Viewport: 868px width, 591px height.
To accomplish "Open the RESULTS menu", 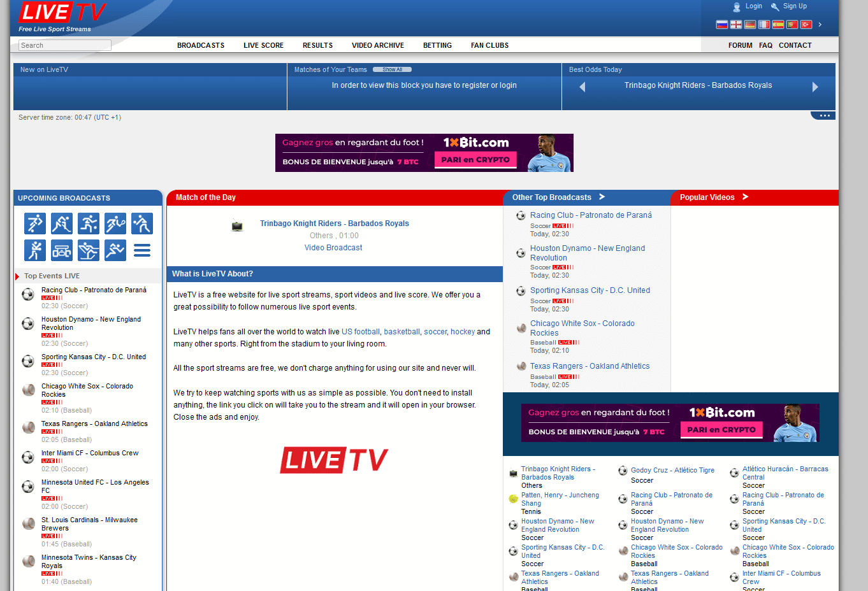I will click(x=317, y=45).
